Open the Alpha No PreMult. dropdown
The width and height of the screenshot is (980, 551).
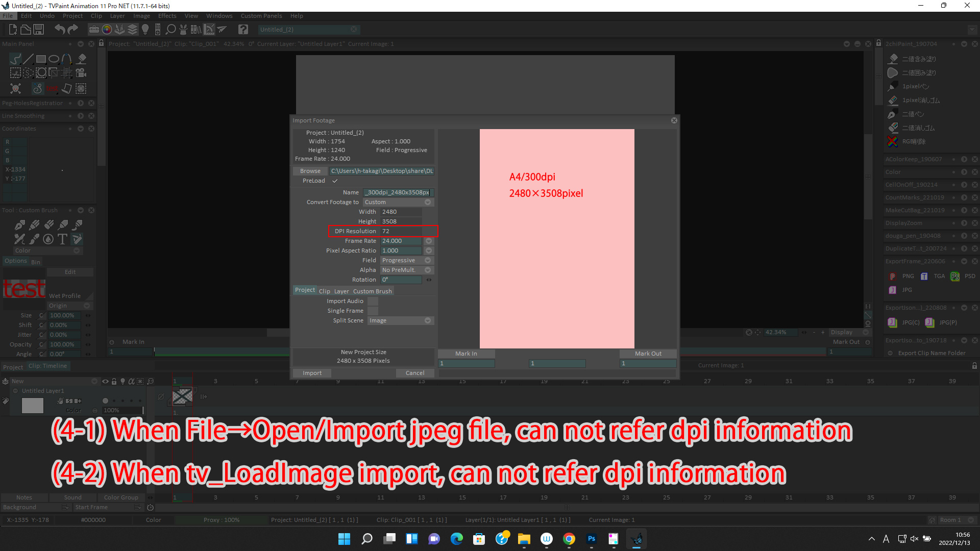coord(407,270)
